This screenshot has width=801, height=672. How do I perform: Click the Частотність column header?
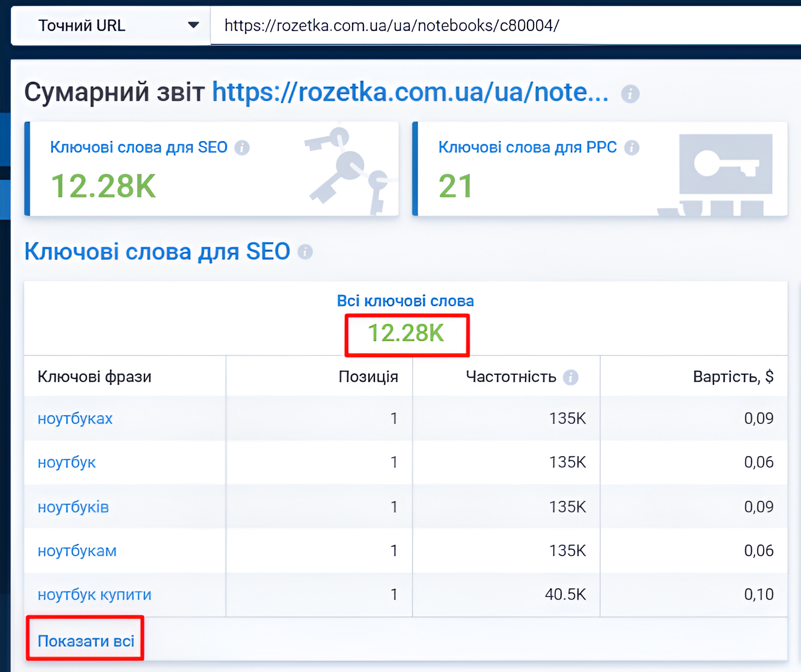click(x=511, y=376)
